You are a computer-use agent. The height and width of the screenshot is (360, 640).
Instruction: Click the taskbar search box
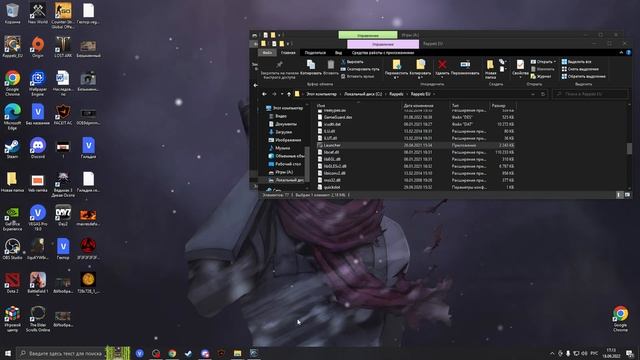[61, 353]
